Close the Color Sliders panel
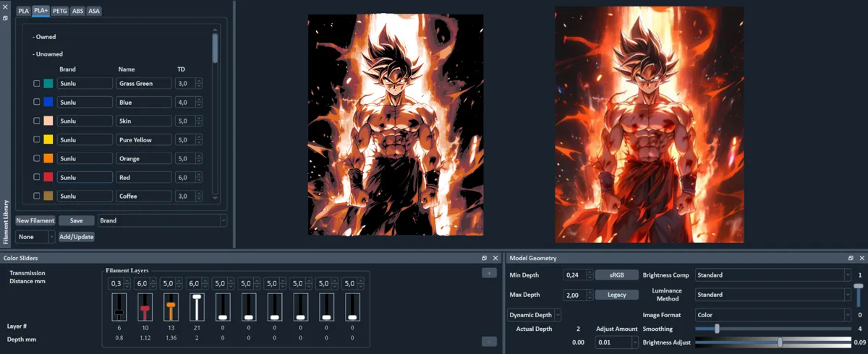Image resolution: width=868 pixels, height=354 pixels. [495, 258]
